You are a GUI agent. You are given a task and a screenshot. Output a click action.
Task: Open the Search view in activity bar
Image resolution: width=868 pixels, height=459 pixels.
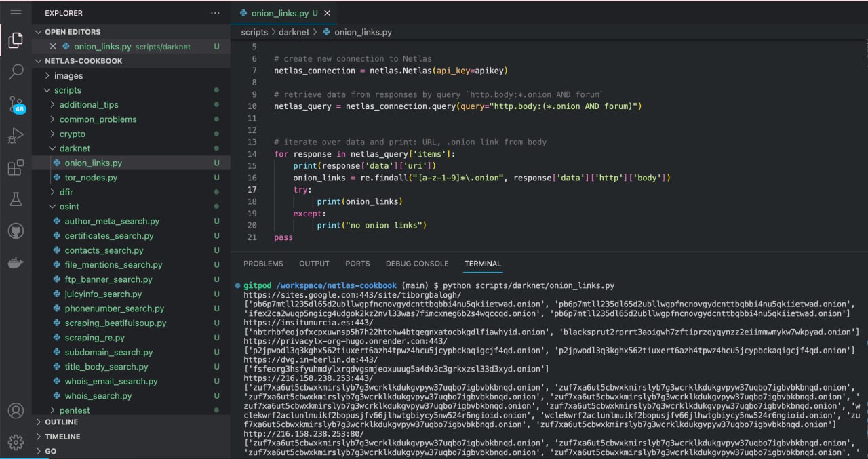coord(16,71)
